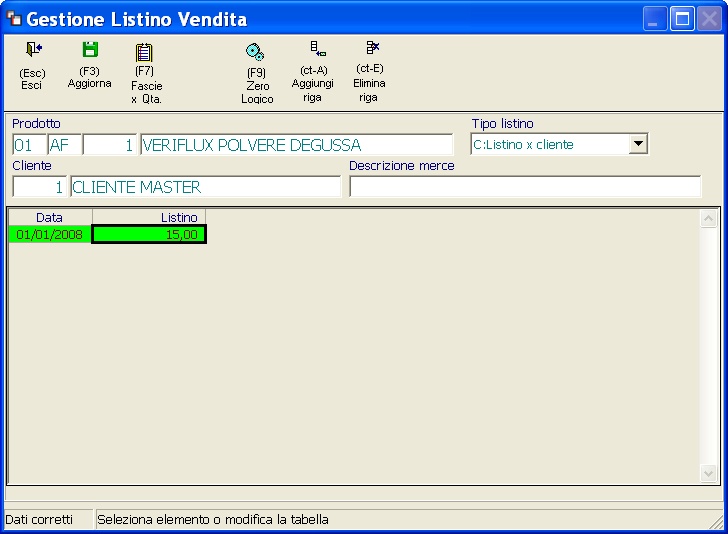Click the Listino column header
Viewport: 728px width, 534px height.
coord(149,217)
